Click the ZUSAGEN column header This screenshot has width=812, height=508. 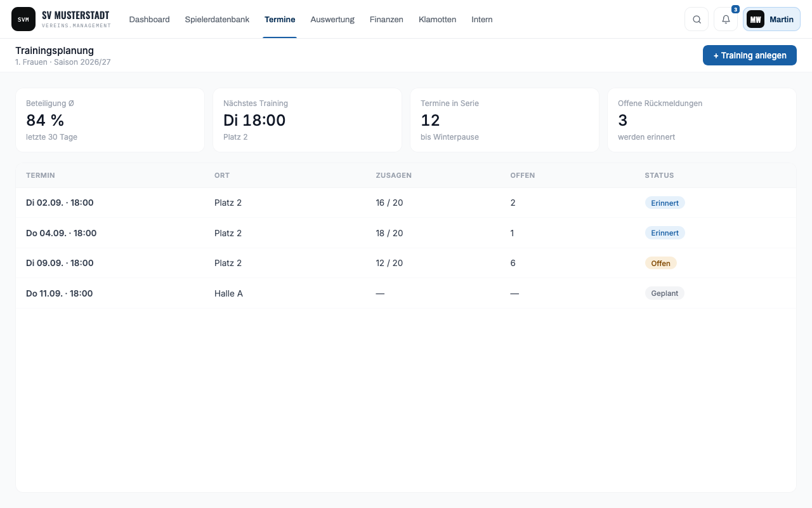pos(393,175)
